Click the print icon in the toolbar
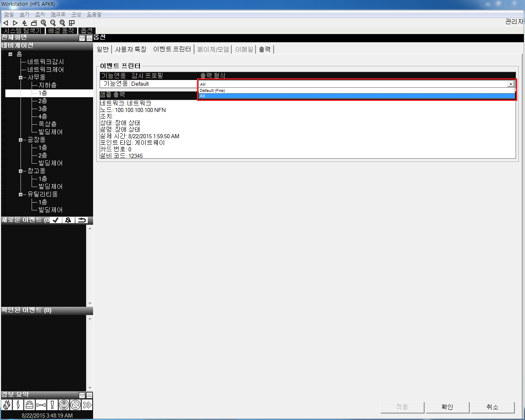525x420 pixels. tap(34, 23)
